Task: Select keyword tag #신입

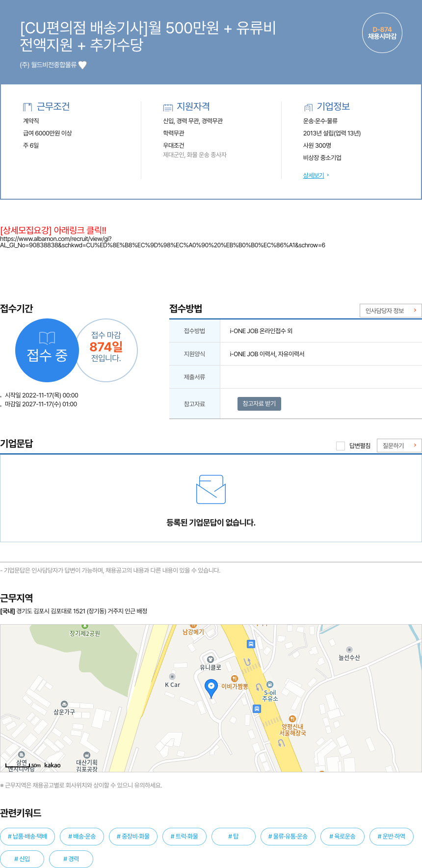Action: pos(22,859)
